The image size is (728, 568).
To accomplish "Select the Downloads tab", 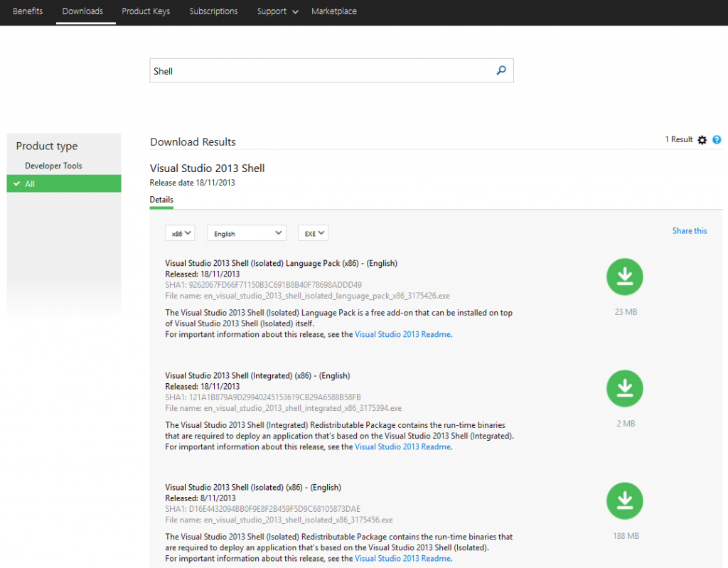I will [82, 11].
